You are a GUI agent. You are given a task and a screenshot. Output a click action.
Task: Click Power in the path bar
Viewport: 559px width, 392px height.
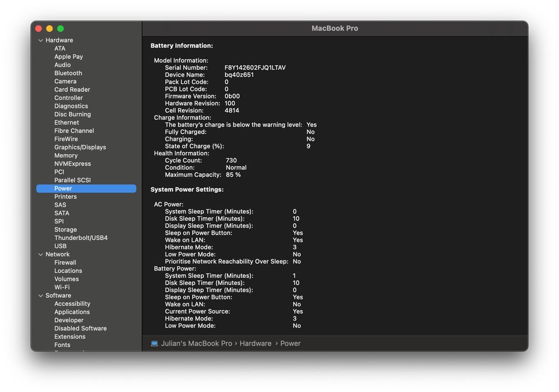(x=290, y=343)
